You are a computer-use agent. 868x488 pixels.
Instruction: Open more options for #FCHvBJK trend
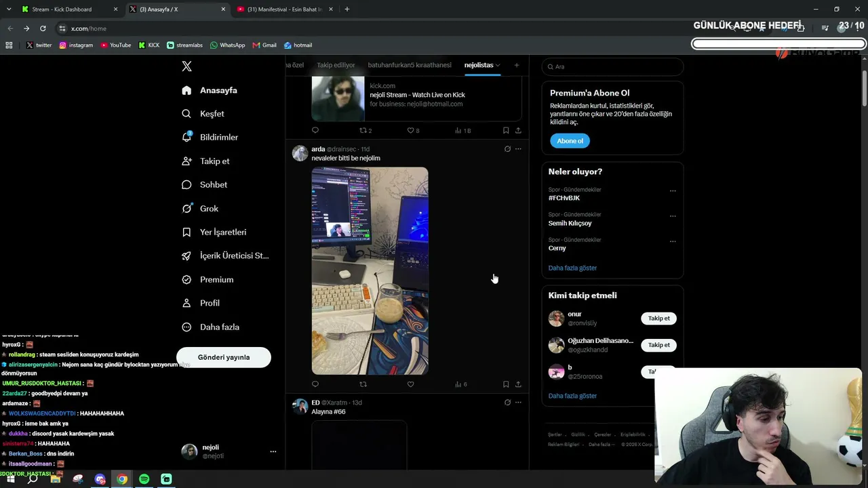673,191
